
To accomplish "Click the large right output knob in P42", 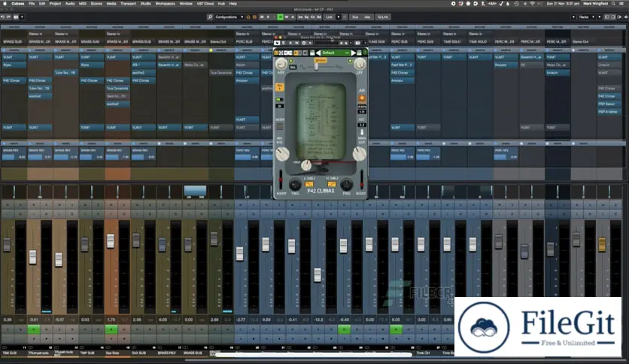I will coord(359,154).
